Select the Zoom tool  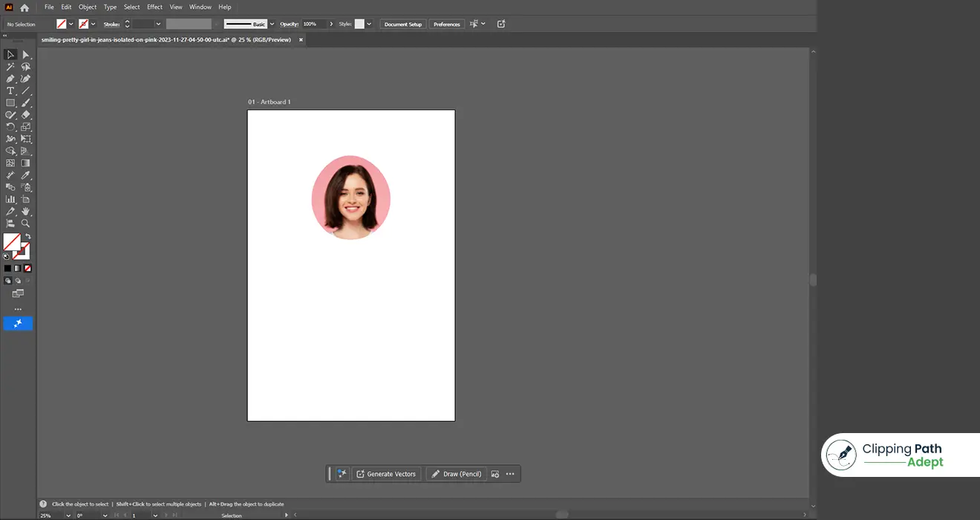[x=25, y=223]
